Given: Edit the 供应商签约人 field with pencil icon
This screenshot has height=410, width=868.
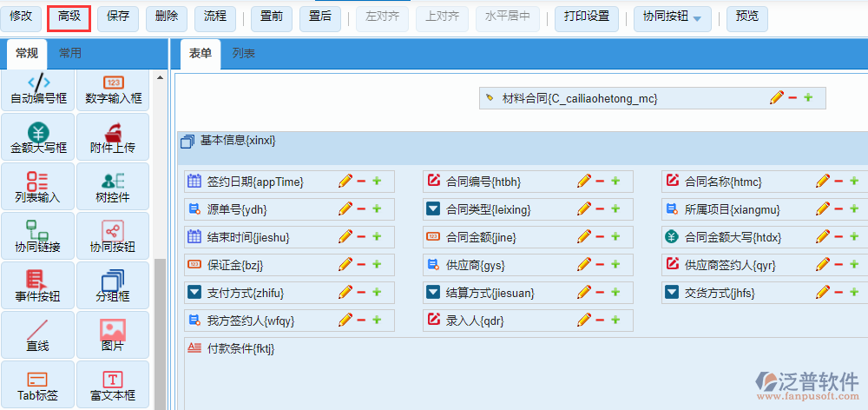Looking at the screenshot, I should pos(823,264).
